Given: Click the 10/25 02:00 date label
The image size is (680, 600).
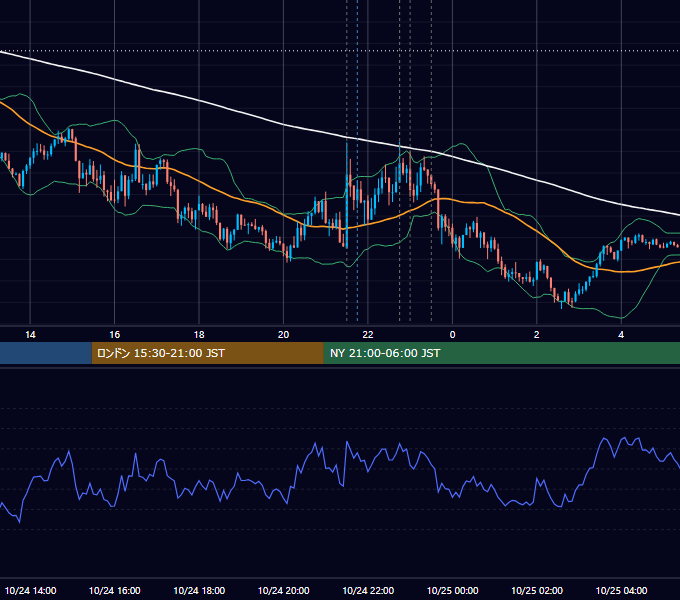Looking at the screenshot, I should pos(537,590).
